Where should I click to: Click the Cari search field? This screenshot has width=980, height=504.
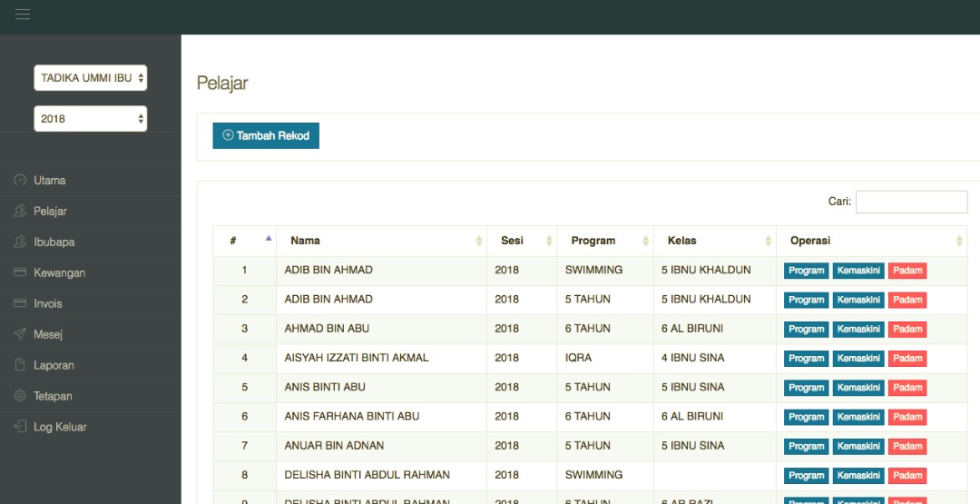pyautogui.click(x=911, y=202)
